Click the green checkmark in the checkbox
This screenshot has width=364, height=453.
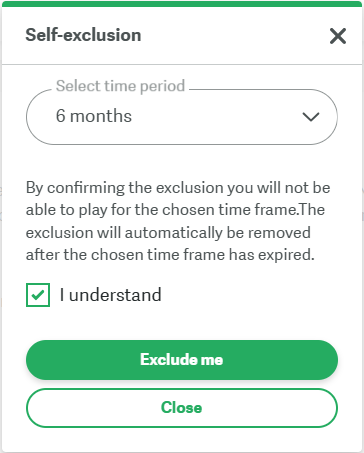point(38,295)
